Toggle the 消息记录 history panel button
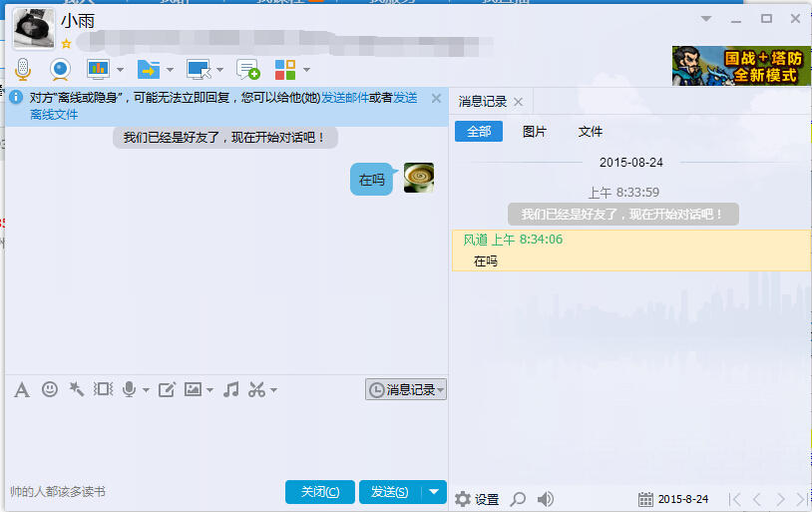 pos(406,389)
